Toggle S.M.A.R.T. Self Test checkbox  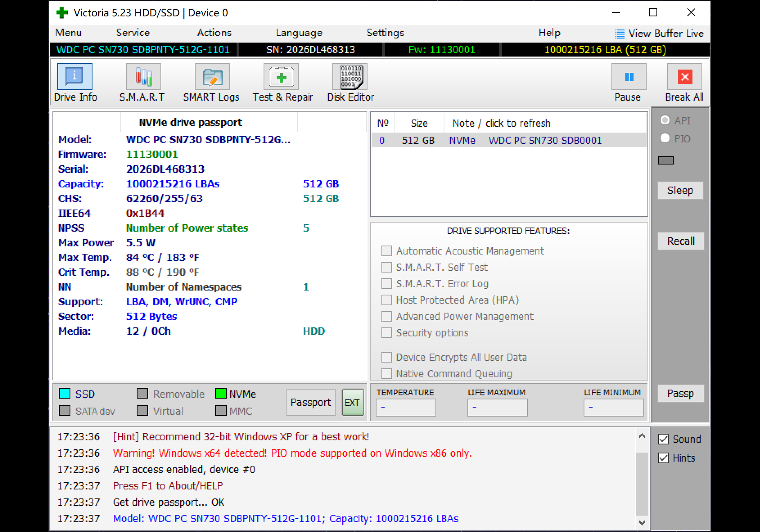pyautogui.click(x=386, y=267)
